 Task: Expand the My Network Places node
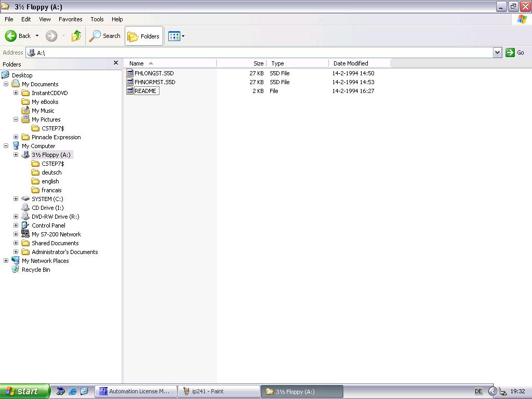click(x=6, y=261)
